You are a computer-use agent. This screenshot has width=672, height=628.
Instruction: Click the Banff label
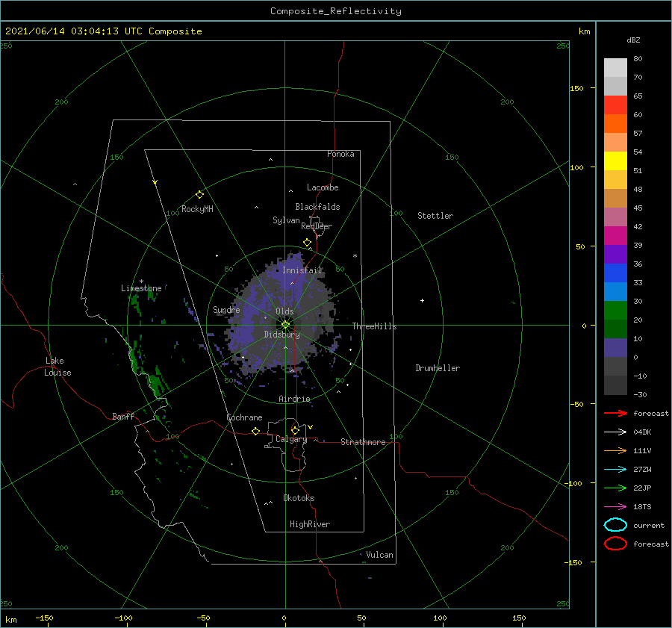(x=123, y=416)
